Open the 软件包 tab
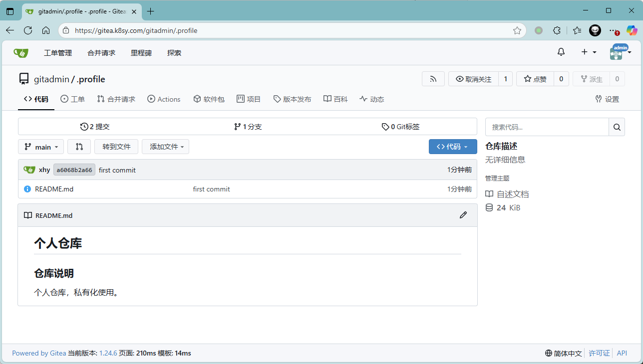 [x=209, y=99]
